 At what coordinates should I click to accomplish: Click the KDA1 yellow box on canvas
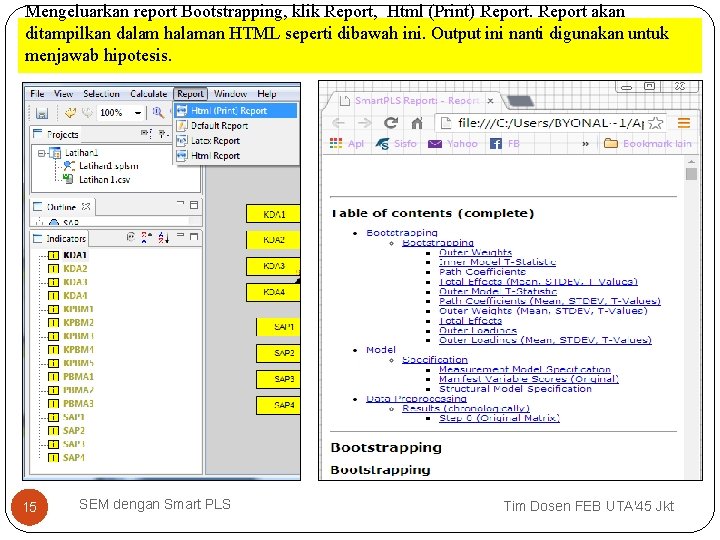pos(273,214)
